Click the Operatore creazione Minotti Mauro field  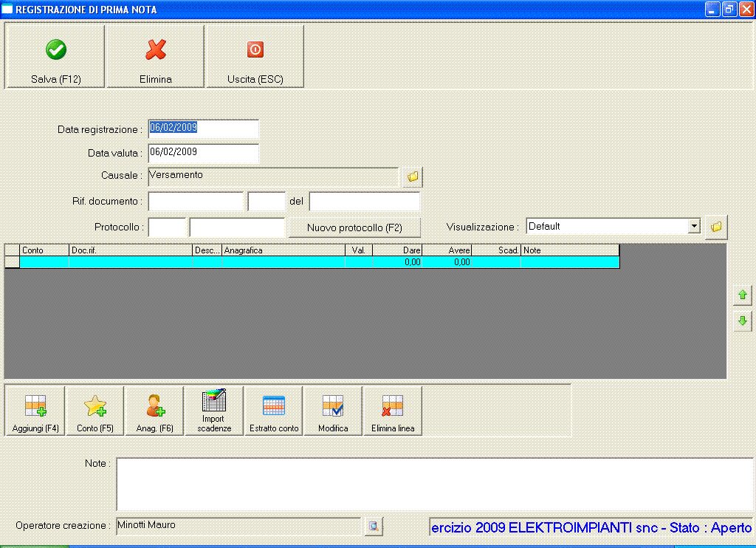coord(238,527)
